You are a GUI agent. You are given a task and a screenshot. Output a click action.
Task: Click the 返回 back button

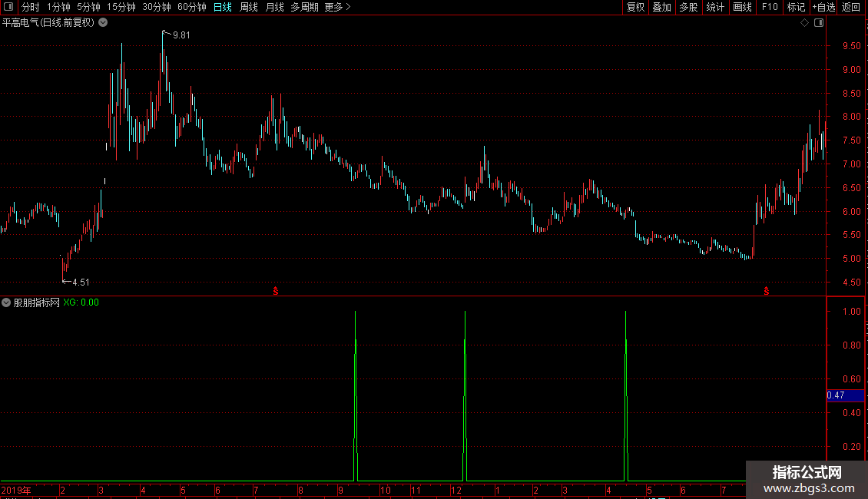(851, 7)
